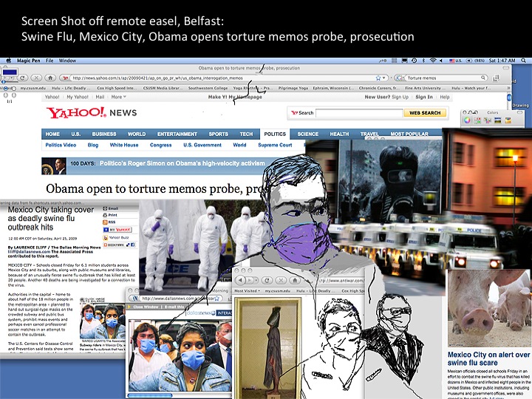Open the White House politics sublink

pyautogui.click(x=124, y=145)
